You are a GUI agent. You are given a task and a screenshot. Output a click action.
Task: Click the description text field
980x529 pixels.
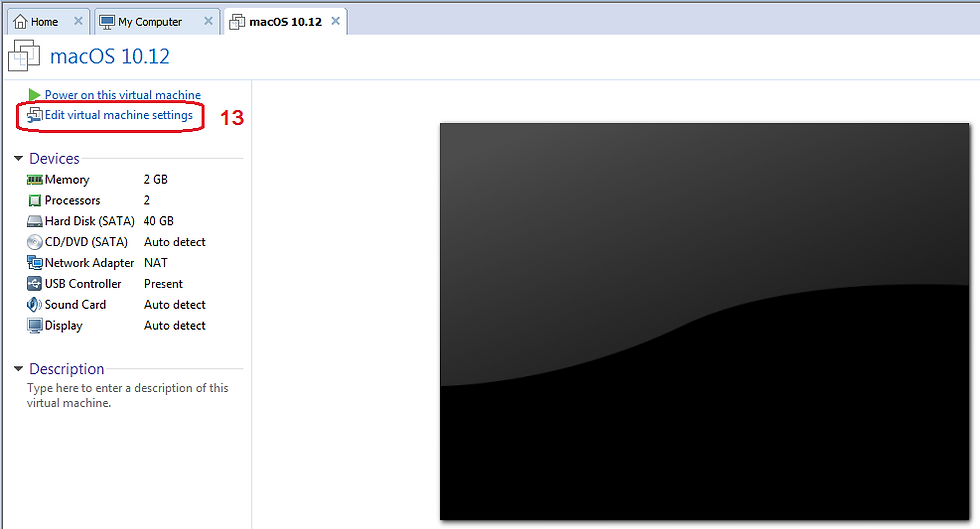pos(128,395)
